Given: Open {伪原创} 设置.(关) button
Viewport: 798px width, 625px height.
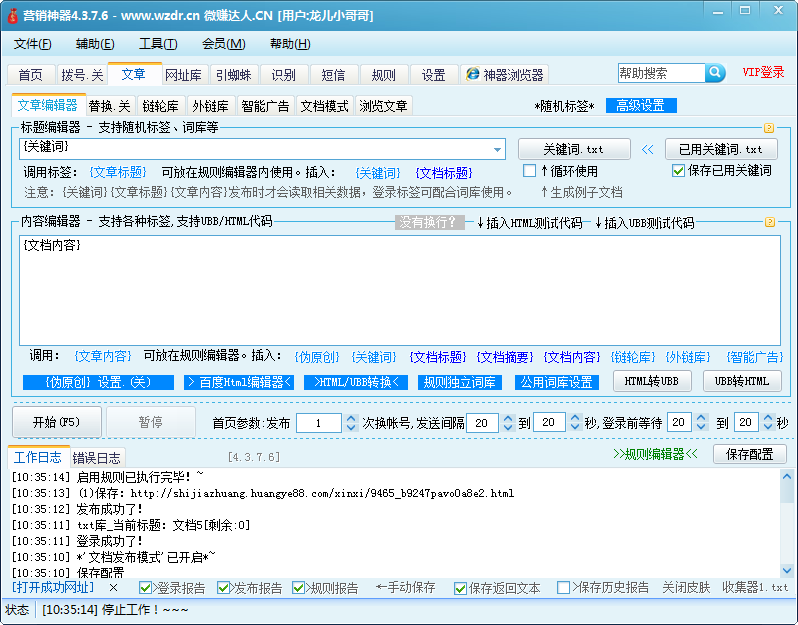Looking at the screenshot, I should (x=98, y=382).
